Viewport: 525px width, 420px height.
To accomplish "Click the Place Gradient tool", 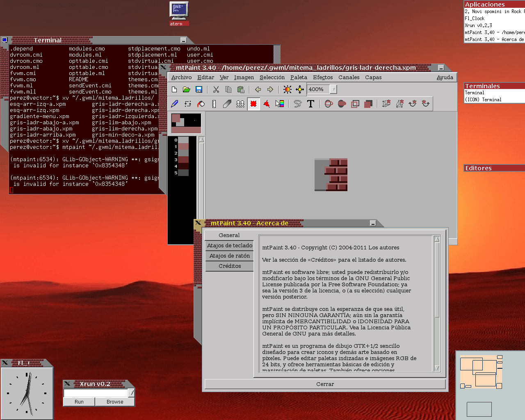I will pos(280,104).
